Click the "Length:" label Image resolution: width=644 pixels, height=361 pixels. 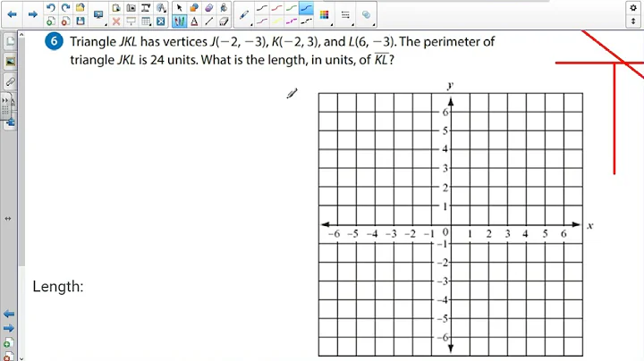point(58,286)
